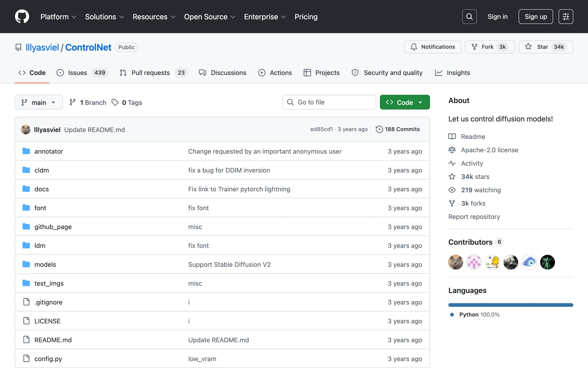
Task: Expand the Solutions menu
Action: point(105,17)
